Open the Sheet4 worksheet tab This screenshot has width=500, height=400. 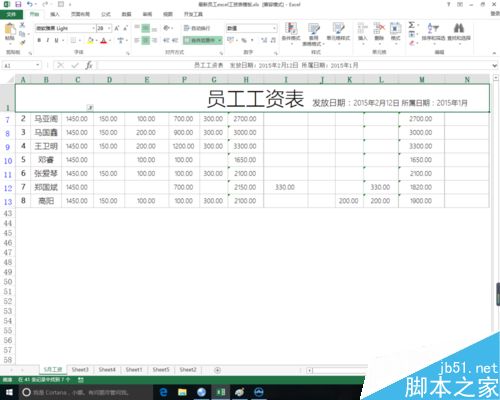(x=107, y=370)
